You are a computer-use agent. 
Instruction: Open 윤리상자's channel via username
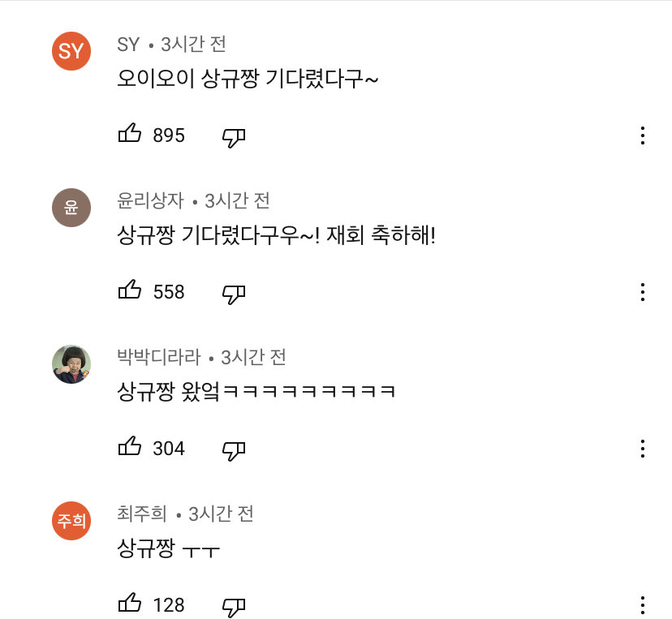pyautogui.click(x=151, y=200)
